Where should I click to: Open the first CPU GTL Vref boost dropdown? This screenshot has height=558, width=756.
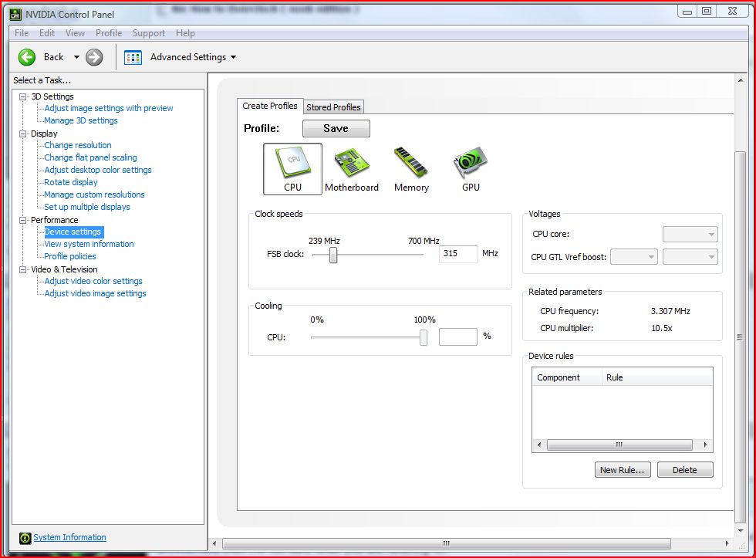point(633,256)
